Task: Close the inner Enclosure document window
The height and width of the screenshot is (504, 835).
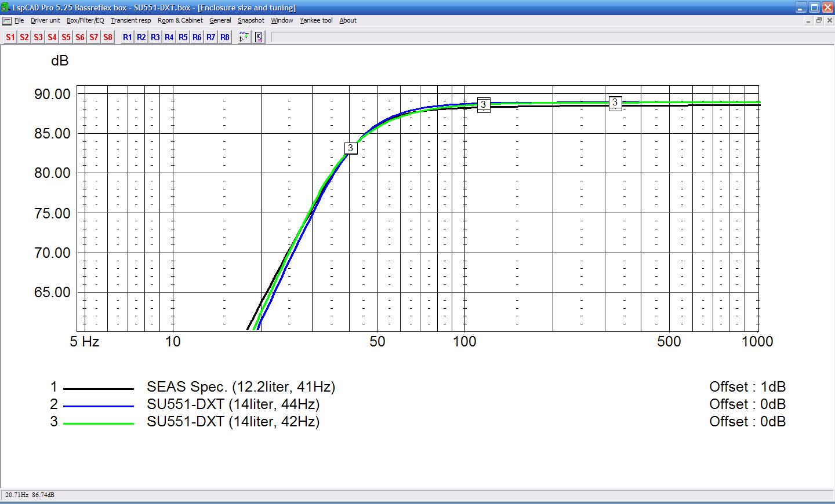Action: point(829,20)
